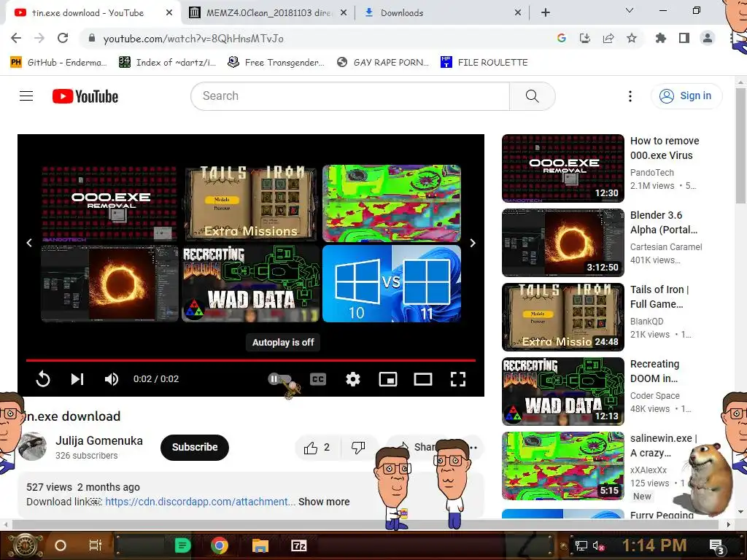Open Recreating DOOM sidebar video title
747x560 pixels.
coord(654,371)
